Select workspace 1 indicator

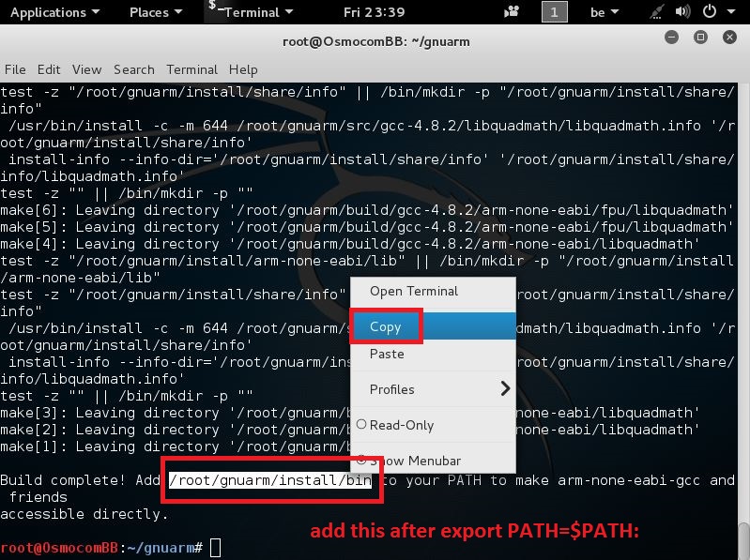click(x=554, y=12)
